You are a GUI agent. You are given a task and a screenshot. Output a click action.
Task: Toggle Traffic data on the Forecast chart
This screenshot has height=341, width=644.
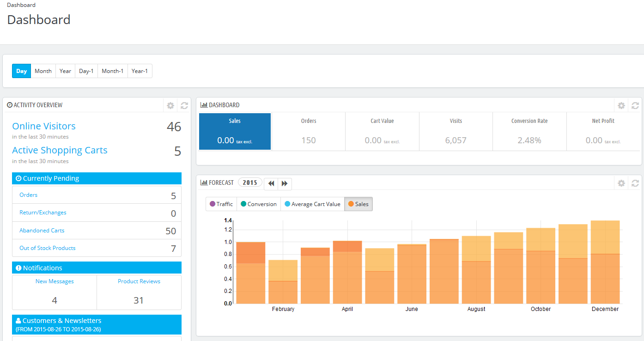(221, 204)
